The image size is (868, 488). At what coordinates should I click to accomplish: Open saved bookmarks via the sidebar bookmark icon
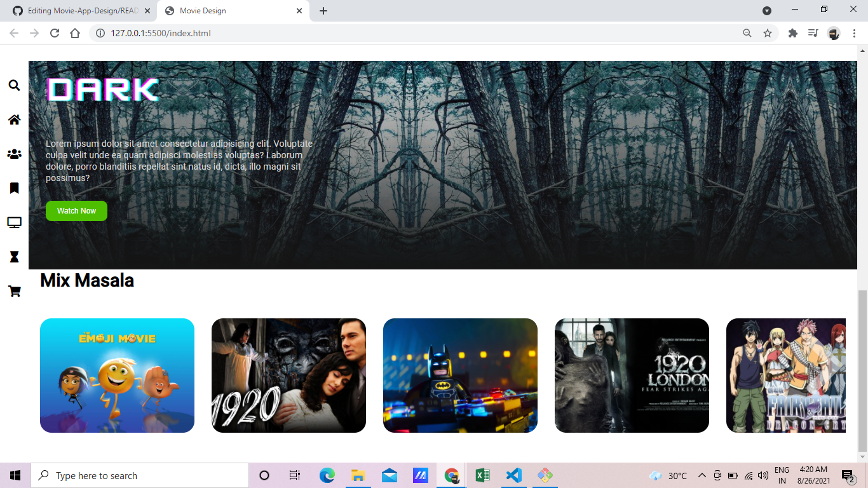click(14, 188)
